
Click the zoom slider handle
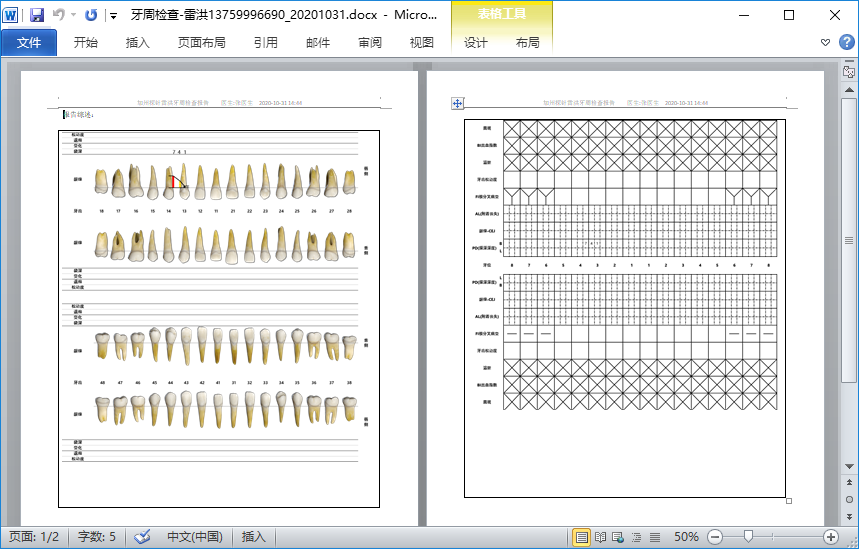coord(748,537)
